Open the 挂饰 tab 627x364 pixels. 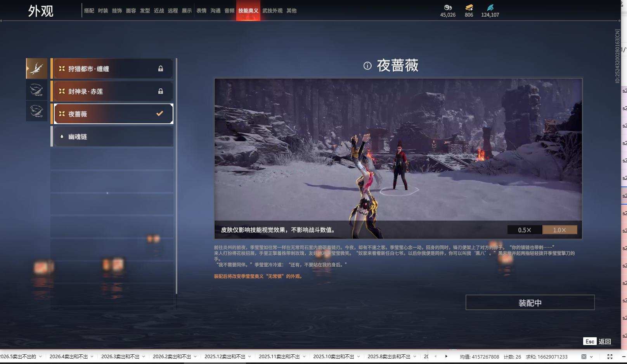coord(117,11)
